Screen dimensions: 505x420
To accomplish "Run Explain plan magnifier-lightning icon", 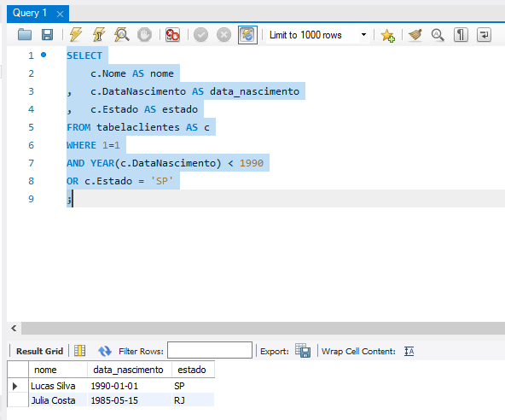I will [x=121, y=34].
